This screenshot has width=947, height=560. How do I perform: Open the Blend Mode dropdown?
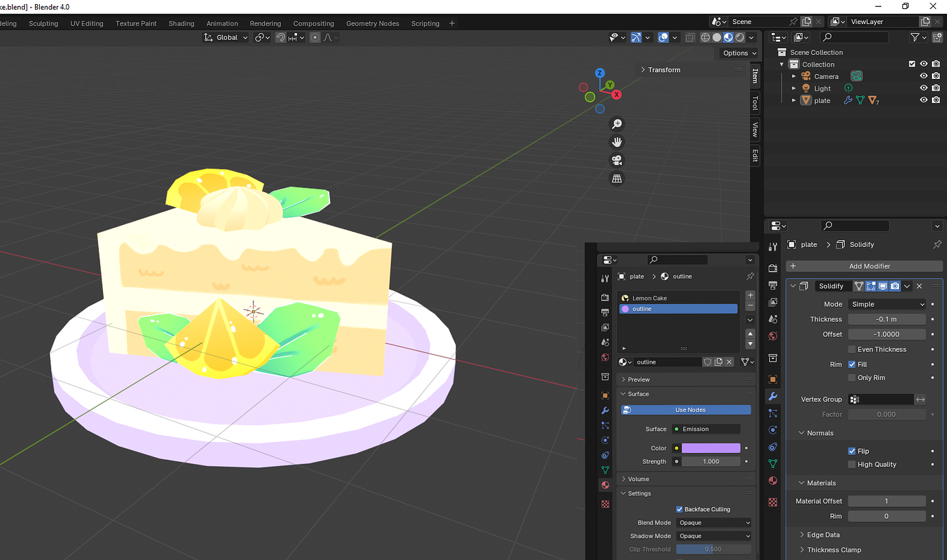pyautogui.click(x=714, y=523)
